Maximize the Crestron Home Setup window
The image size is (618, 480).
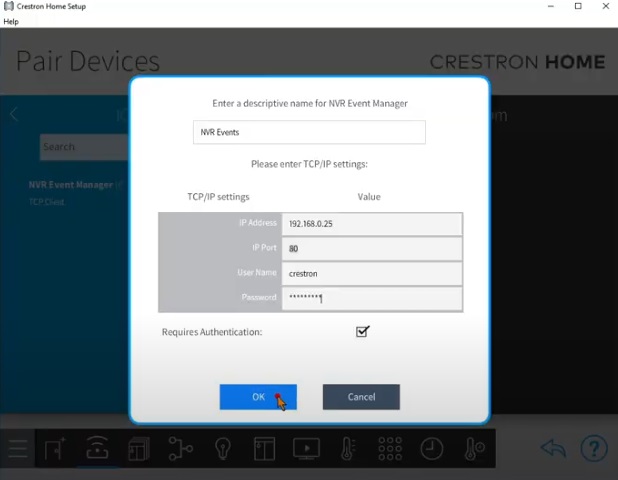(578, 6)
